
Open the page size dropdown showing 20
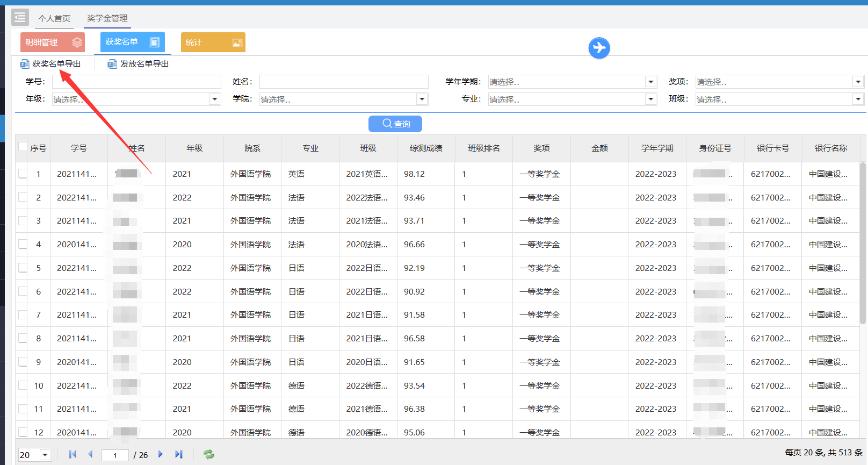(45, 455)
